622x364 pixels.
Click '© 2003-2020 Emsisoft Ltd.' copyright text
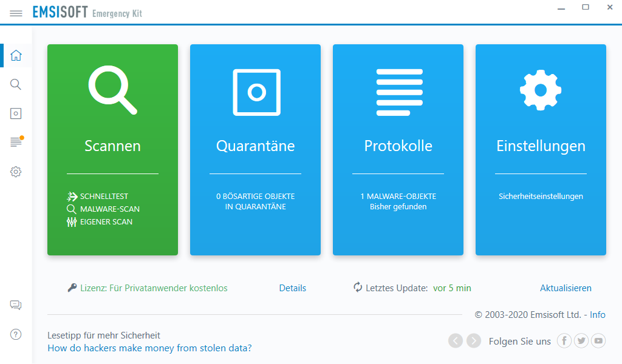click(528, 314)
